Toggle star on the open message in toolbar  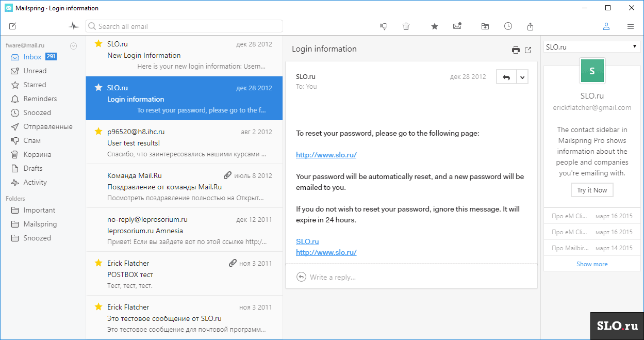tap(435, 26)
